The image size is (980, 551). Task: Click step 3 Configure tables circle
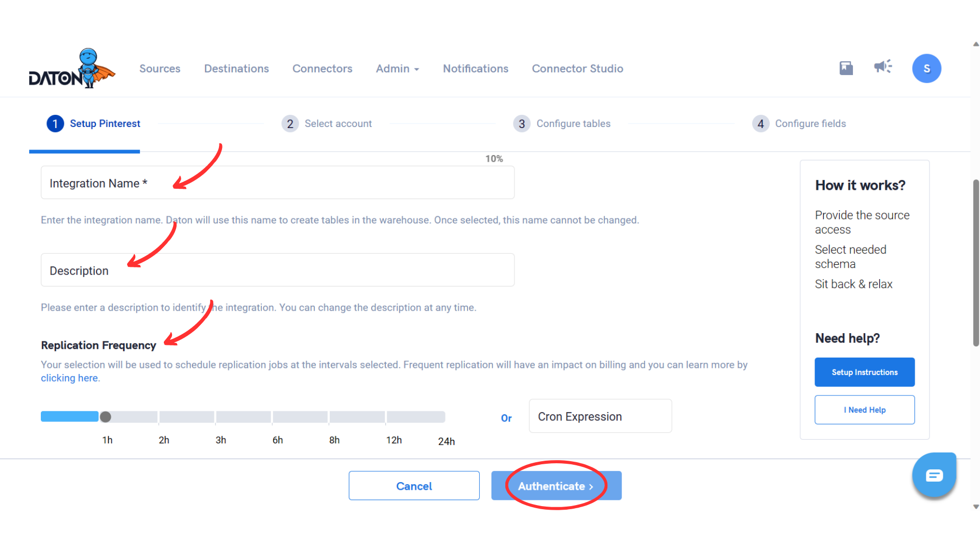tap(522, 124)
